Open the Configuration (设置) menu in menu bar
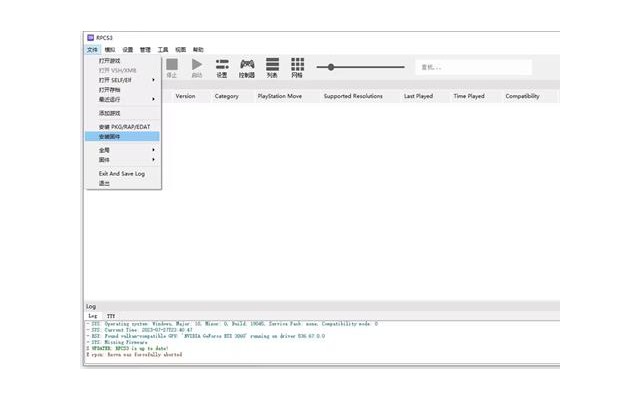This screenshot has height=400, width=640. (x=128, y=49)
